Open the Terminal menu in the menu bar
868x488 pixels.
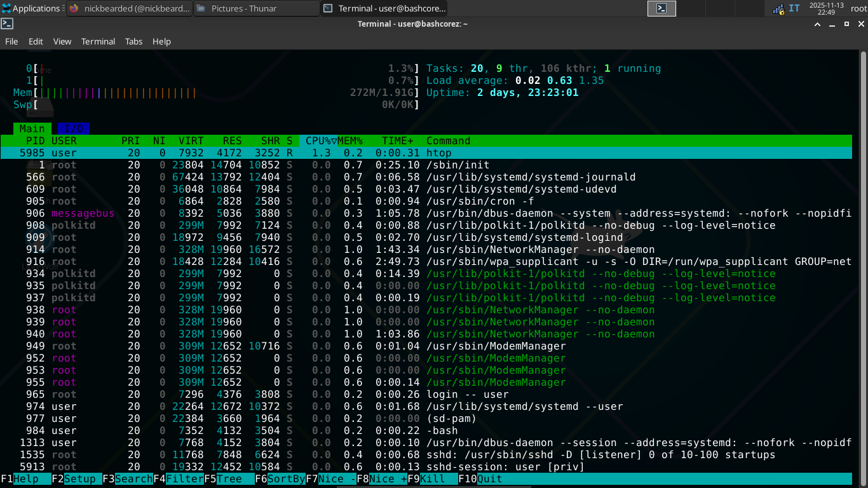tap(98, 41)
